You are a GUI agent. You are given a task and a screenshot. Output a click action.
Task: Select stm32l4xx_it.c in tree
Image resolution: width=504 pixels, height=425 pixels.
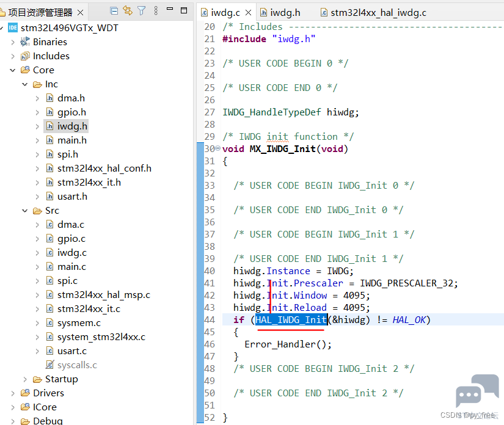tap(89, 309)
